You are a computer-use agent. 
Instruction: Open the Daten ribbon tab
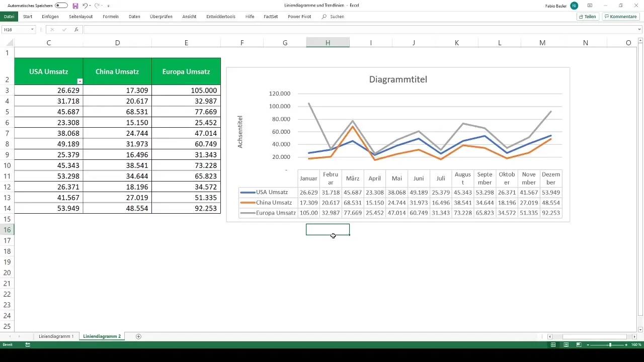(x=134, y=17)
